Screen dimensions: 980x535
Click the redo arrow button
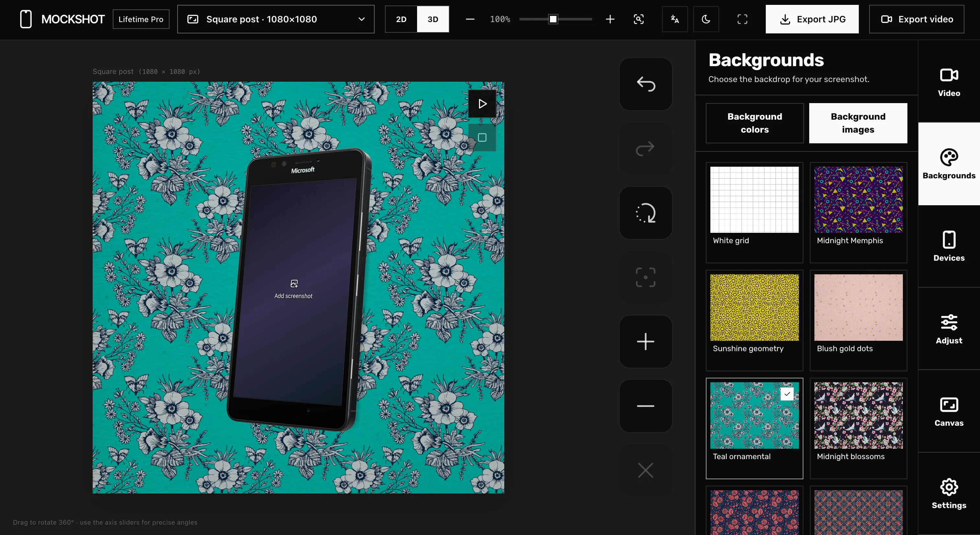tap(646, 149)
